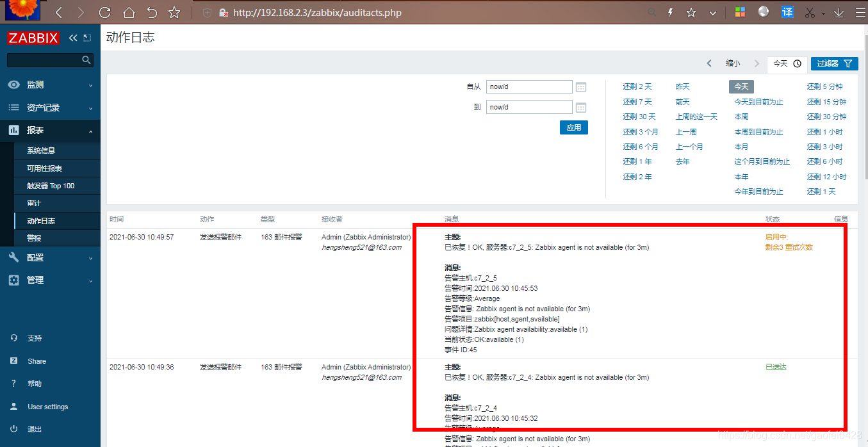The image size is (868, 447).
Task: Click 退出 logout in sidebar
Action: [x=35, y=429]
